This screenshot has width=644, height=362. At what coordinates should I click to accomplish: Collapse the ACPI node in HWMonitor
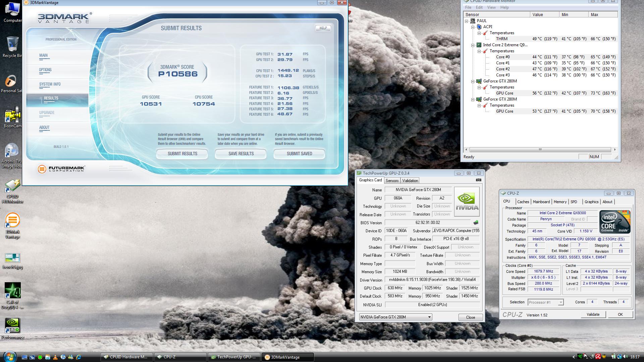coord(473,27)
